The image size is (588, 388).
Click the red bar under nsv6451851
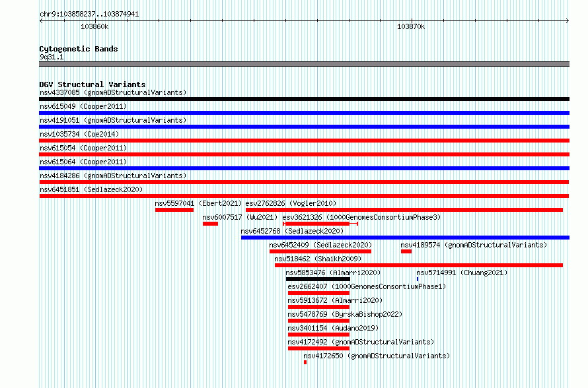[x=304, y=196]
